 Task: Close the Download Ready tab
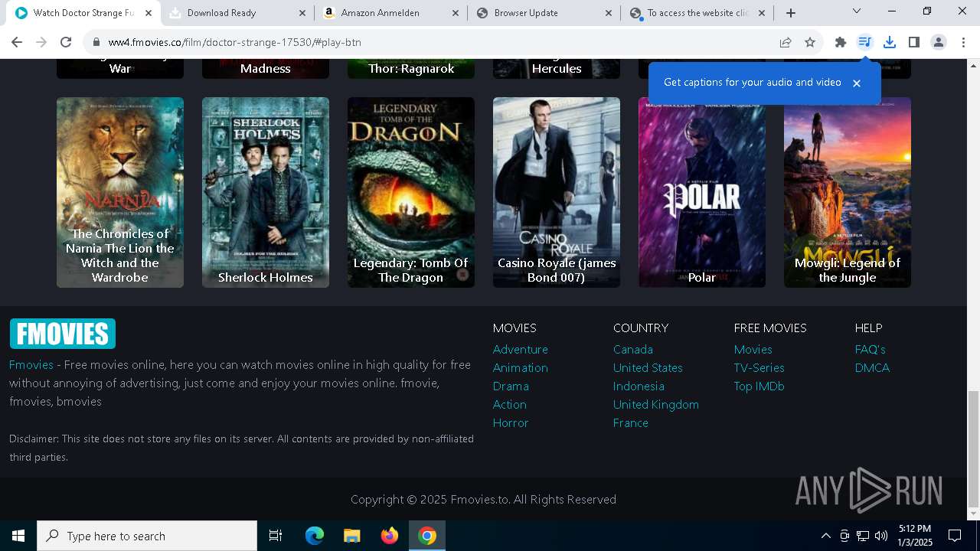302,13
